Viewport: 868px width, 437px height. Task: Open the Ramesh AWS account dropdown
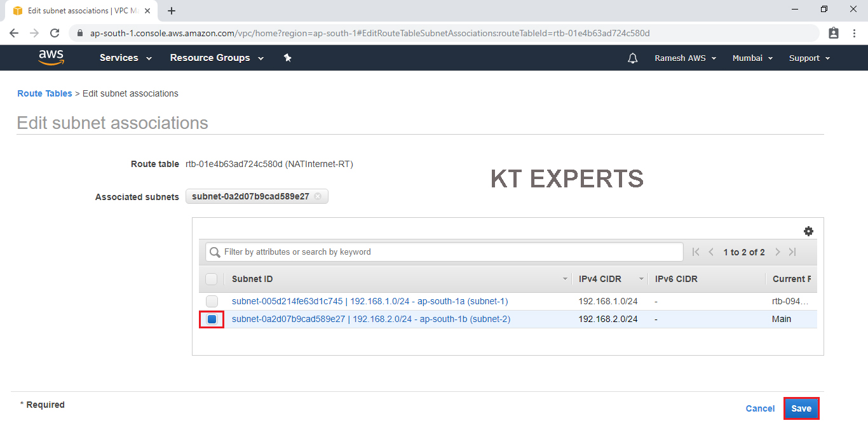(685, 58)
